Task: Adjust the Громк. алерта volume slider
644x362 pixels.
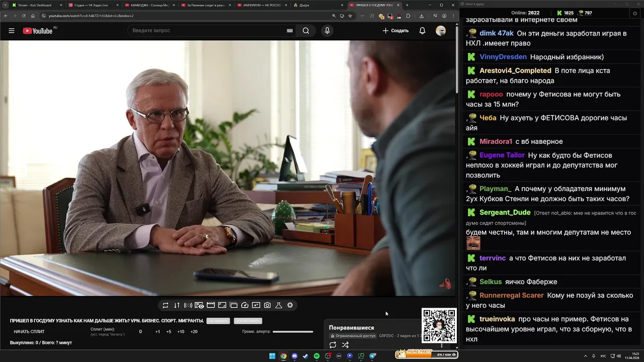Action: click(293, 331)
